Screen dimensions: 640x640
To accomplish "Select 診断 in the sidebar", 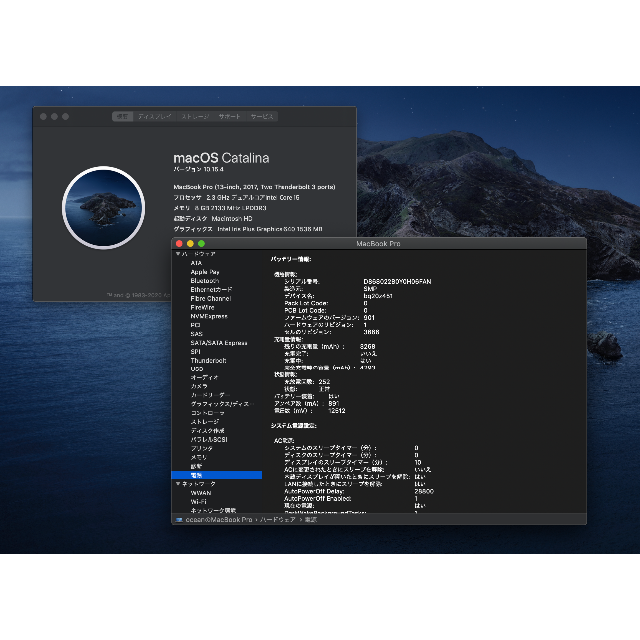I will coord(196,466).
